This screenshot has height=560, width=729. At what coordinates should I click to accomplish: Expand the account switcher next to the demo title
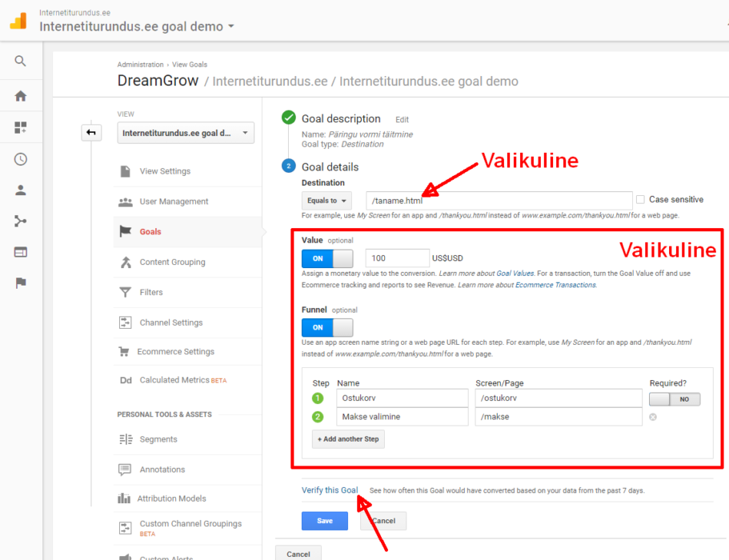pos(230,25)
